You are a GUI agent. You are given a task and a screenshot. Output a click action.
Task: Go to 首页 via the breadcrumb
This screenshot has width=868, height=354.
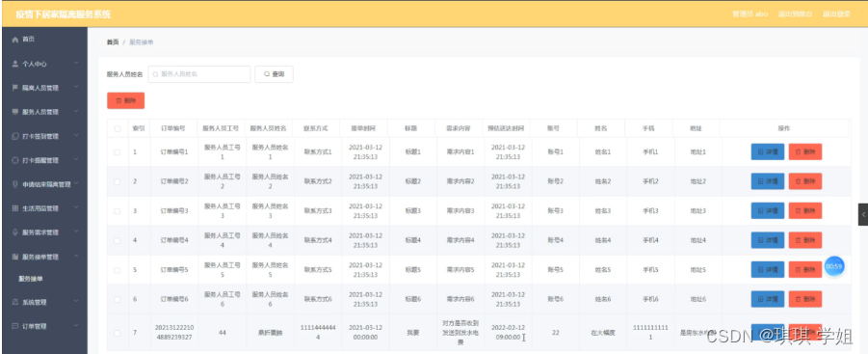(113, 42)
